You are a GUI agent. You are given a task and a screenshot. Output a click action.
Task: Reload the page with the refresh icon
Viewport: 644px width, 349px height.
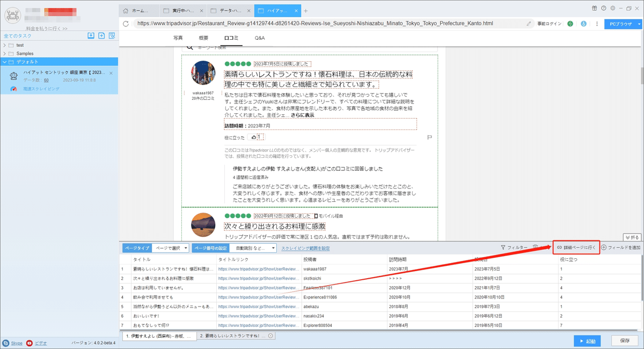tap(126, 24)
